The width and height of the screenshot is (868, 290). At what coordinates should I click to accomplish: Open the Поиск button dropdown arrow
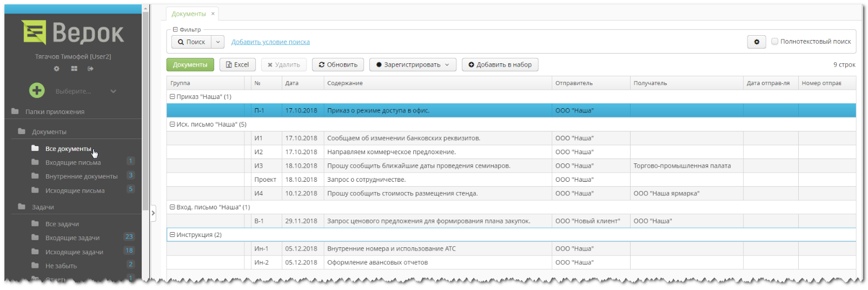217,42
